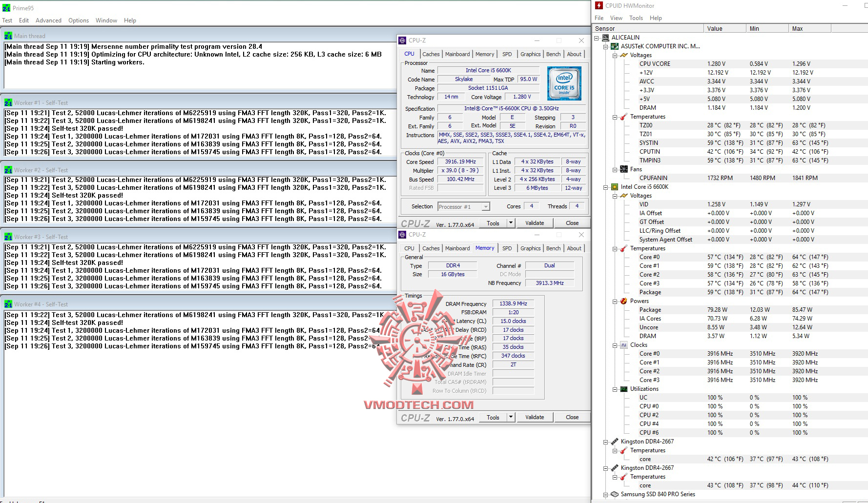Click the Prime95 title bar icon
This screenshot has height=503, width=868.
pyautogui.click(x=6, y=8)
